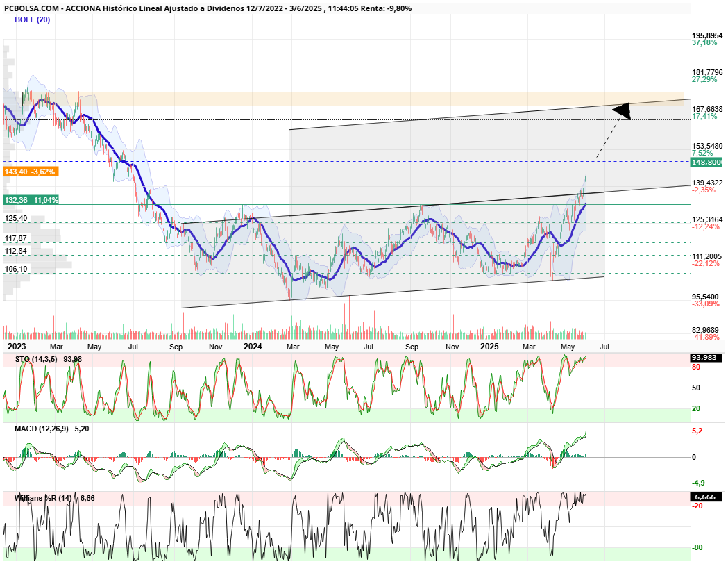
Task: Click the 7,52% percentage label
Action: [702, 153]
